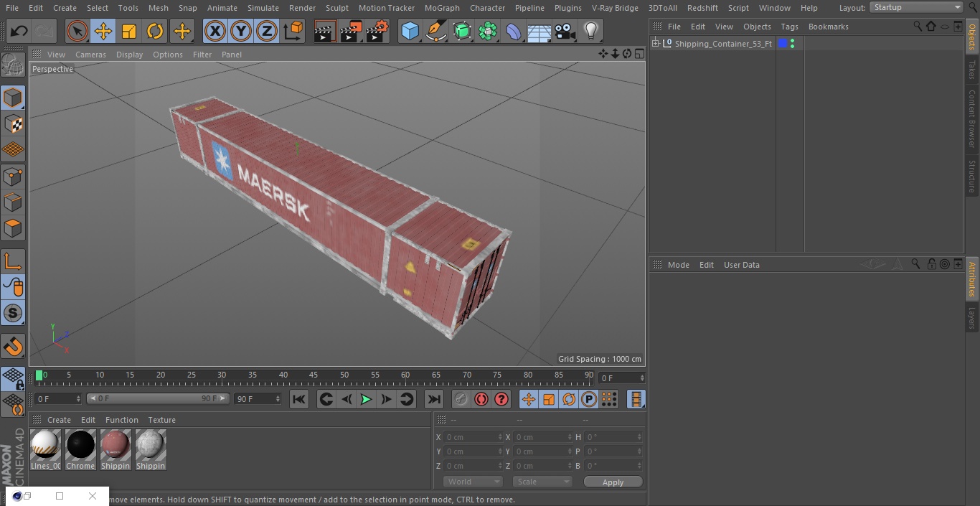
Task: Open the Array modeling objects icon
Action: point(488,31)
